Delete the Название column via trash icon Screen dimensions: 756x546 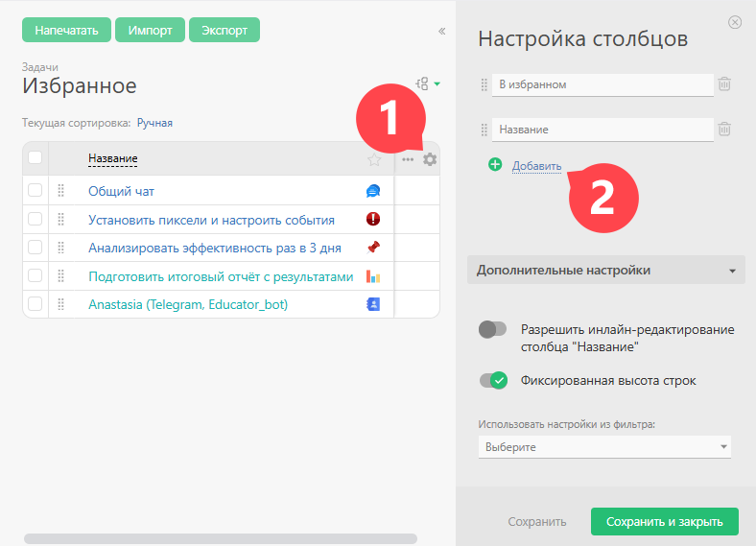(x=724, y=130)
